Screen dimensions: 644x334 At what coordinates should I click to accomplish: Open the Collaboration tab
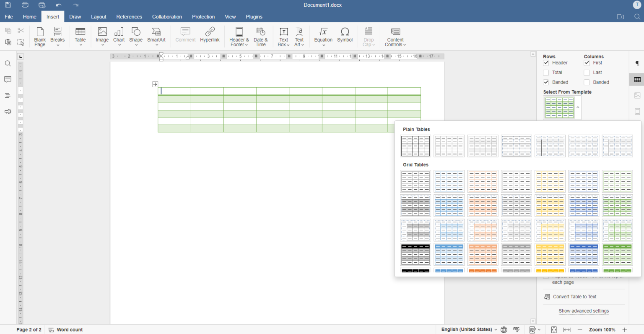[167, 17]
